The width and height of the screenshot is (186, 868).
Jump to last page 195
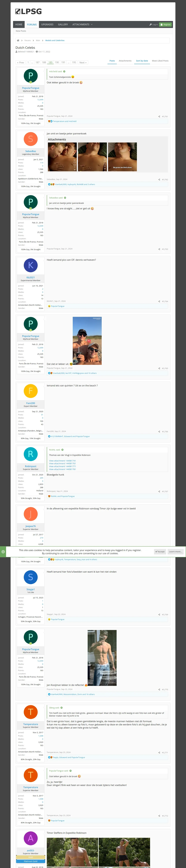click(x=74, y=62)
